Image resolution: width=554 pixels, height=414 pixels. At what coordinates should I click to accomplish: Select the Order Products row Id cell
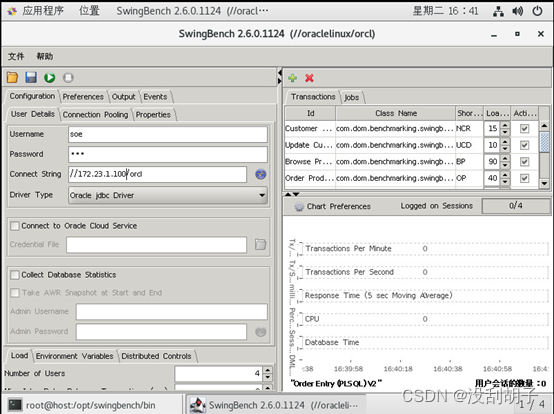[310, 178]
